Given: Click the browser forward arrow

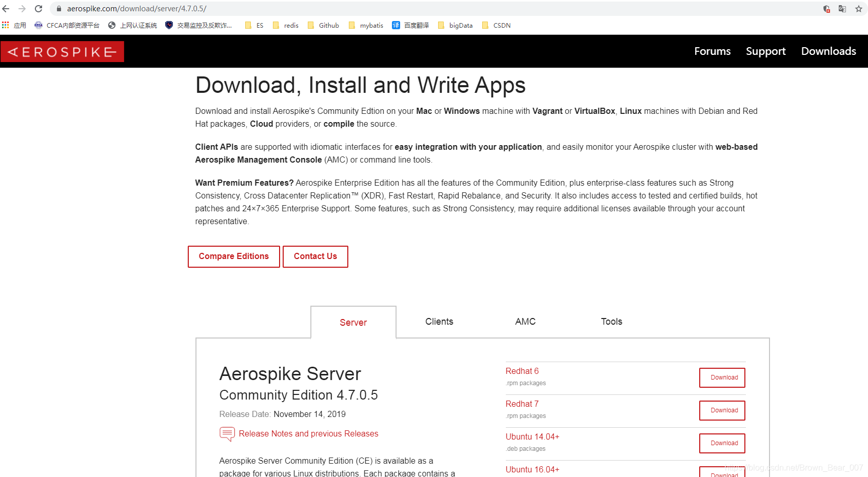Looking at the screenshot, I should click(22, 9).
